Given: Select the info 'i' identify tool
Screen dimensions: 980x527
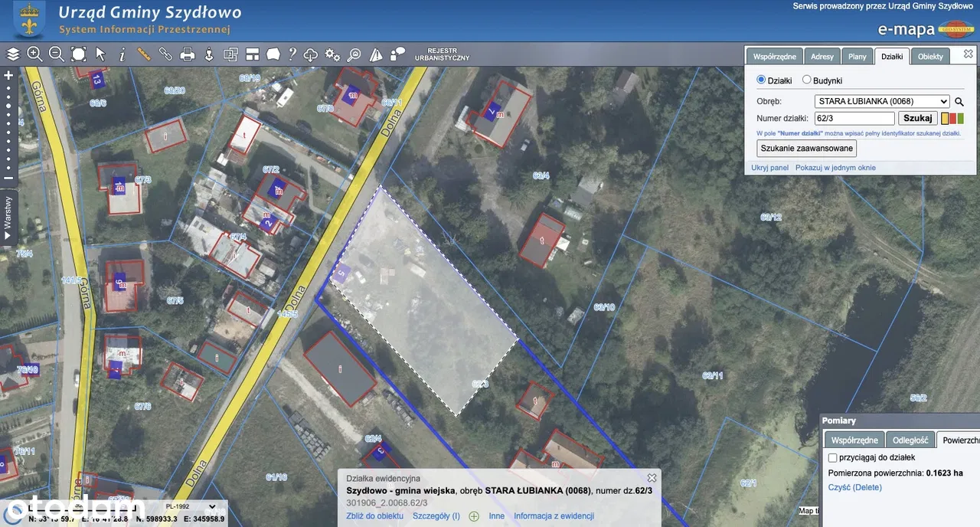Looking at the screenshot, I should 122,54.
